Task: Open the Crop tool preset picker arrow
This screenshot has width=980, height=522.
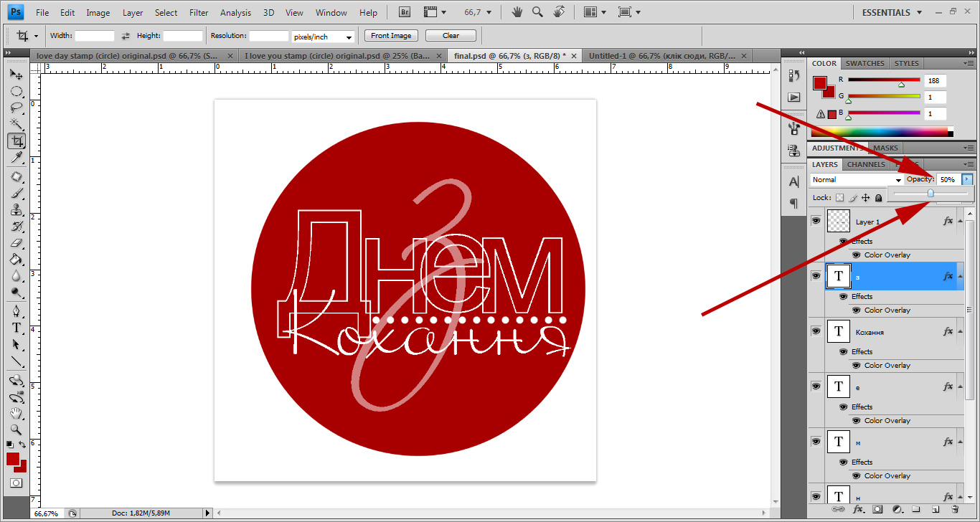Action: pos(36,36)
